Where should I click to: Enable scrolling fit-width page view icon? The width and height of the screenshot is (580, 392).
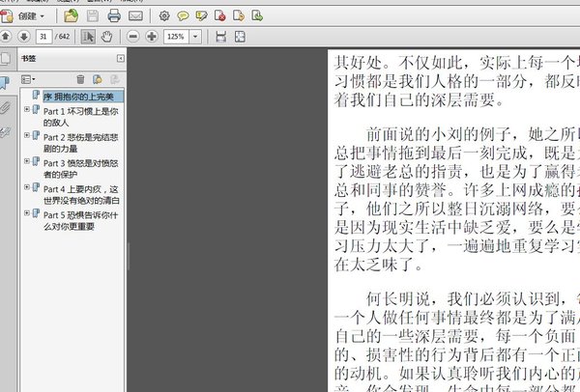[x=220, y=37]
